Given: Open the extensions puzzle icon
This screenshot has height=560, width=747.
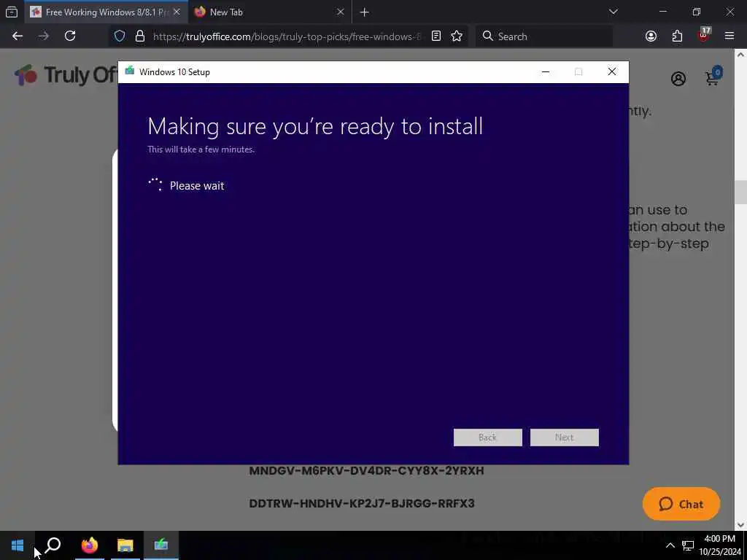Looking at the screenshot, I should coord(677,36).
